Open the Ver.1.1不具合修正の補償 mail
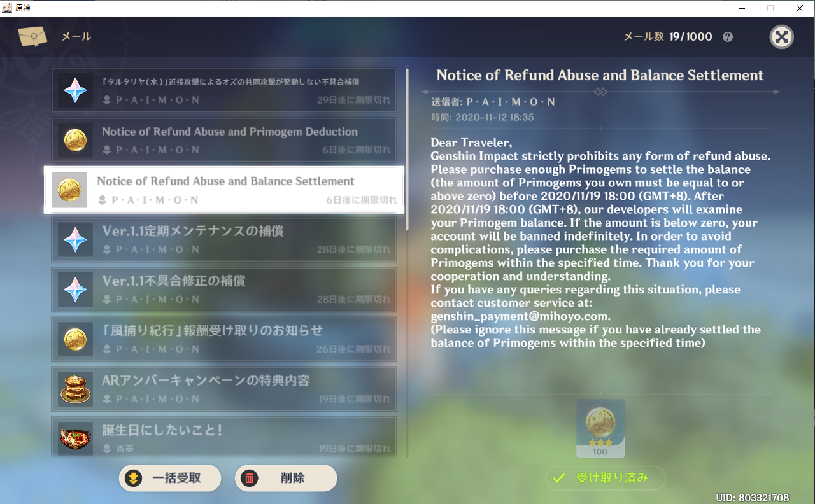Screen dimensions: 815x504 [224, 290]
